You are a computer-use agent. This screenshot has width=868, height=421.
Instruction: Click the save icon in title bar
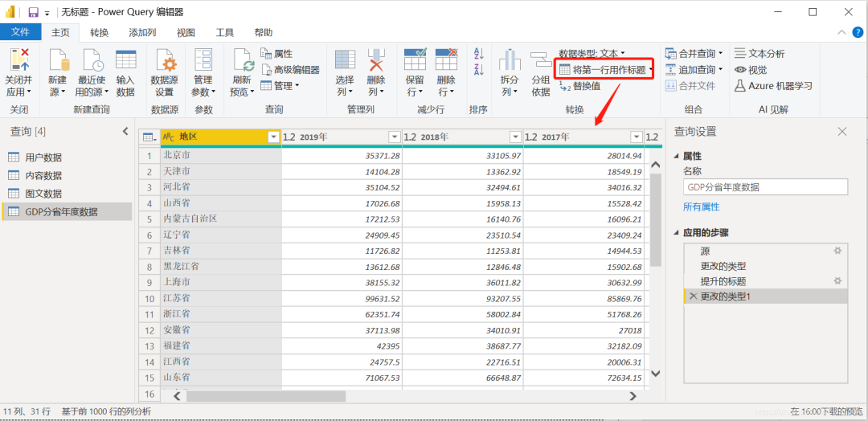tap(33, 12)
